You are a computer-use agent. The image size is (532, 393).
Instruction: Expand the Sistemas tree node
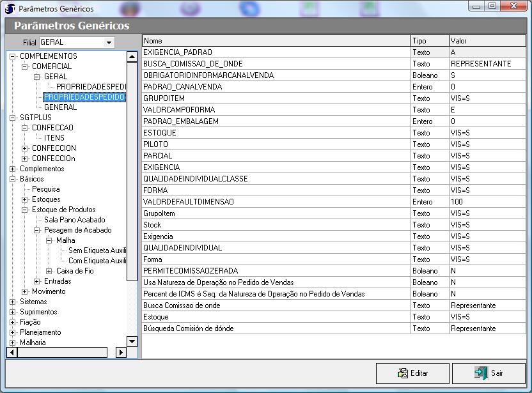(x=13, y=302)
